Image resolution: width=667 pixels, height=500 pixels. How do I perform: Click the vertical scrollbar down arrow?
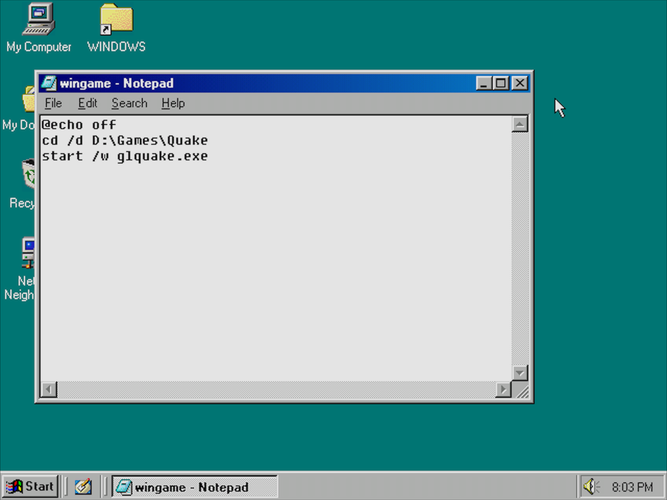(519, 372)
